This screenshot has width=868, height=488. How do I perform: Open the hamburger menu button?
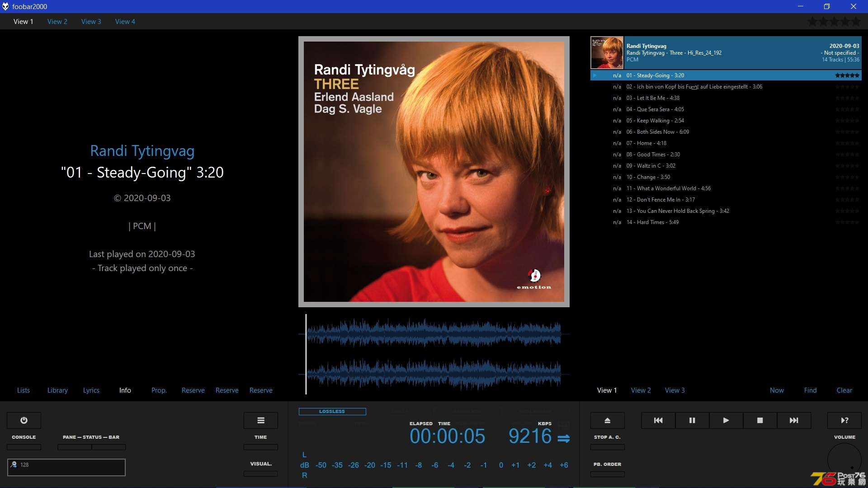point(261,420)
